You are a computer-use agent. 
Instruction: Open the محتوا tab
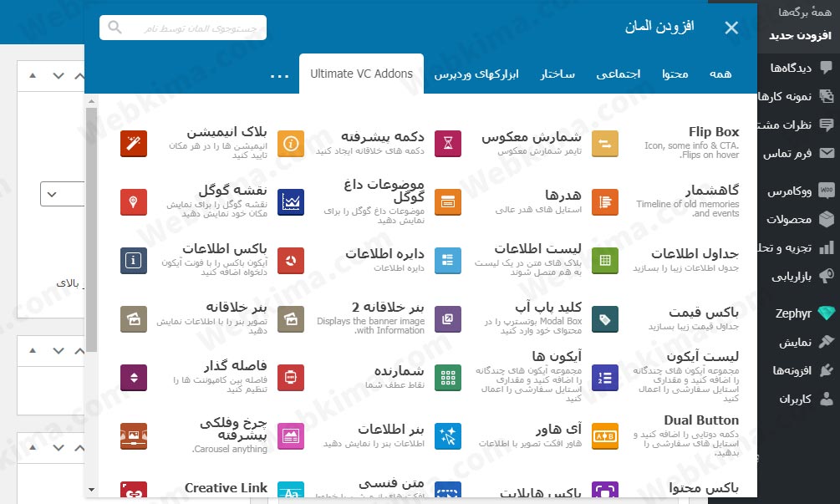[x=675, y=74]
